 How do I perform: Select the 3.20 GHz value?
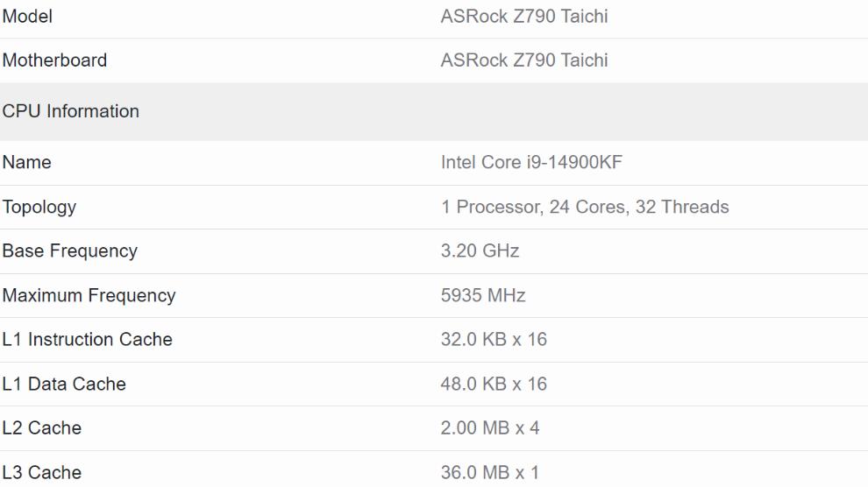click(480, 251)
